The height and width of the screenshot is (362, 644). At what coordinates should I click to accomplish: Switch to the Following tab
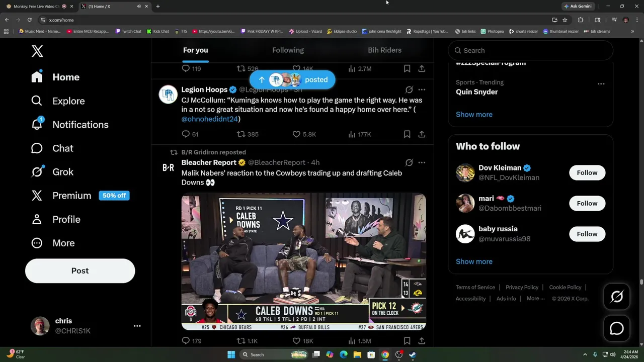[288, 50]
